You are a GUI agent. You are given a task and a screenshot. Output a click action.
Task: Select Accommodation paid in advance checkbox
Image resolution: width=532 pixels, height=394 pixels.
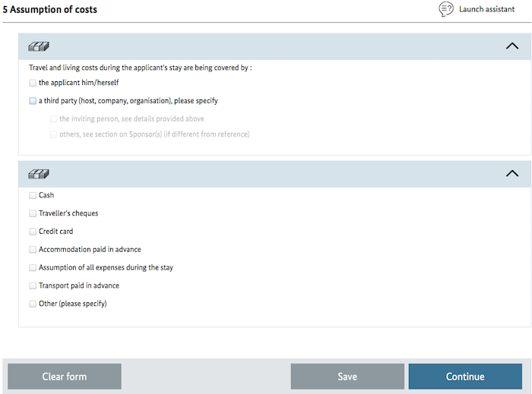click(33, 250)
